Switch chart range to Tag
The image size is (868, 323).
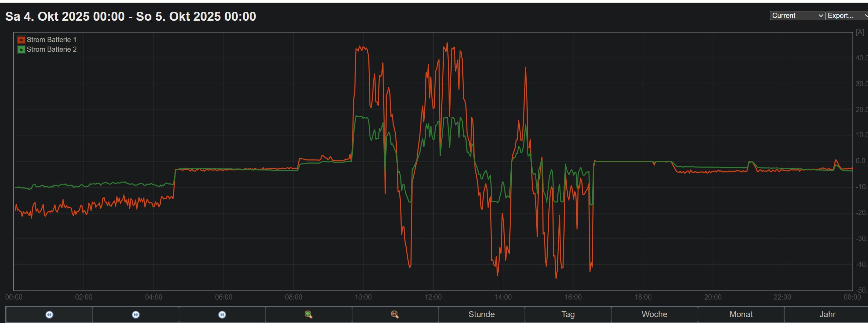[x=568, y=314]
